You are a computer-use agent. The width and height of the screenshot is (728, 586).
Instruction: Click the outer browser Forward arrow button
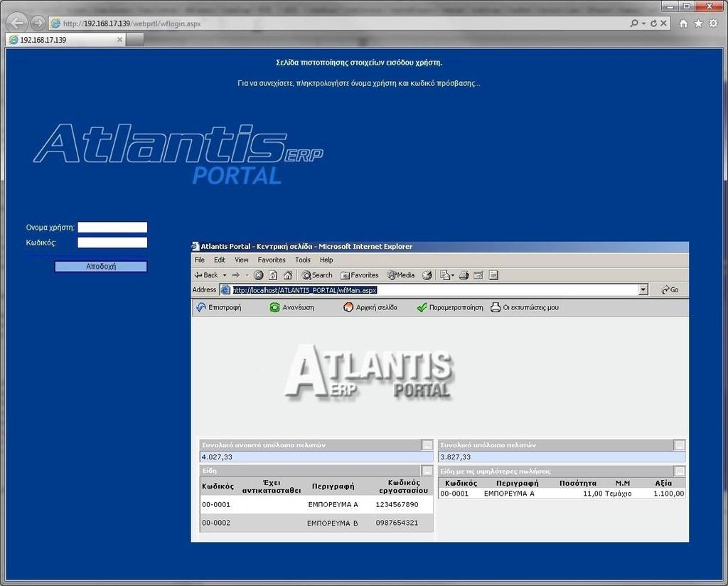click(38, 22)
